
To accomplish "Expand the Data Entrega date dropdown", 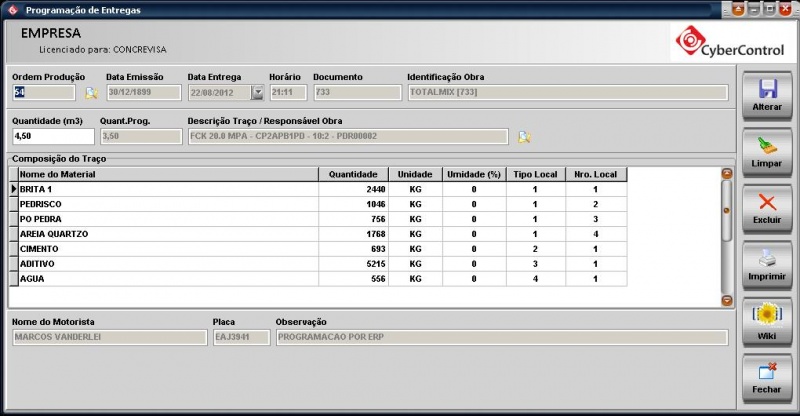I will click(257, 93).
